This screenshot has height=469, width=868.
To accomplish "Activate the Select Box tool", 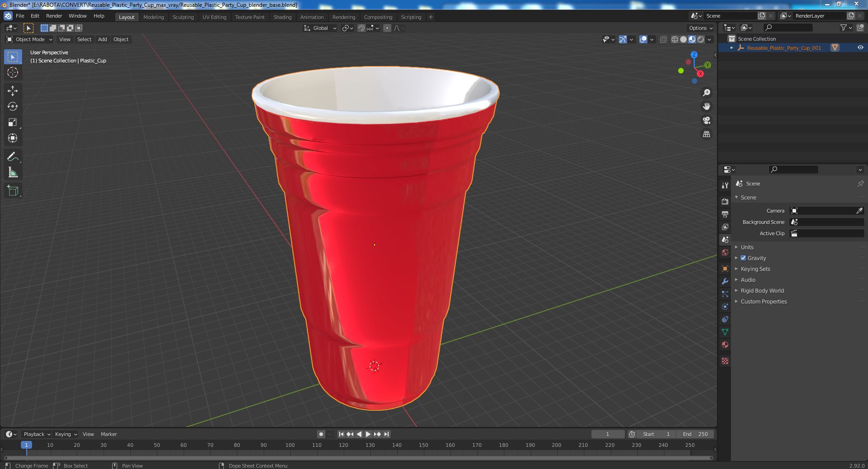I will pos(13,57).
